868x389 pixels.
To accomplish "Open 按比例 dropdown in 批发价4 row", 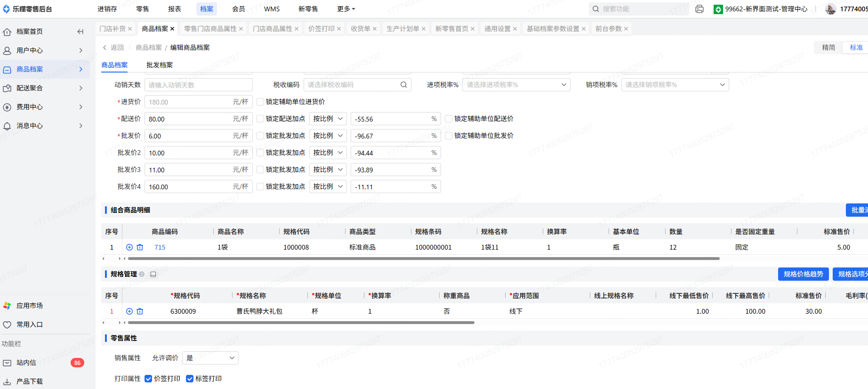I will [x=328, y=186].
